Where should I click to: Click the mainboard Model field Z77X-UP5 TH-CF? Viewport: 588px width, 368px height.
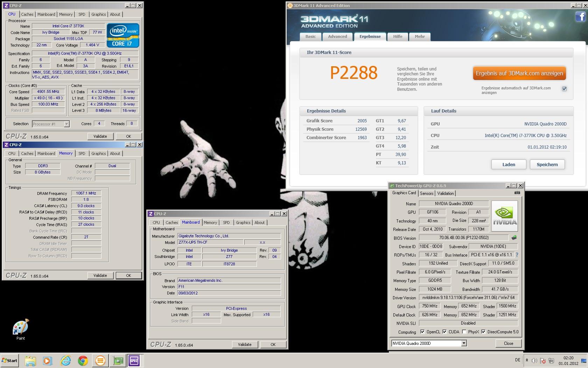210,242
